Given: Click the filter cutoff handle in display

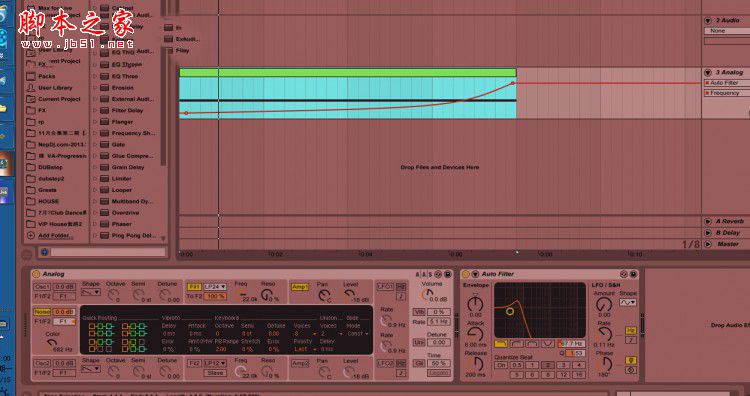Looking at the screenshot, I should [509, 312].
